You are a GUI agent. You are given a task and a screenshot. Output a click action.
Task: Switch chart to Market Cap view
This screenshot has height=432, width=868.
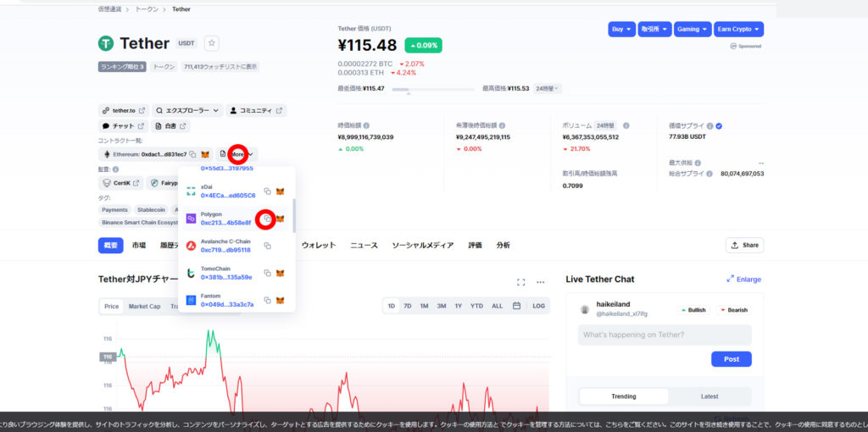click(x=144, y=306)
